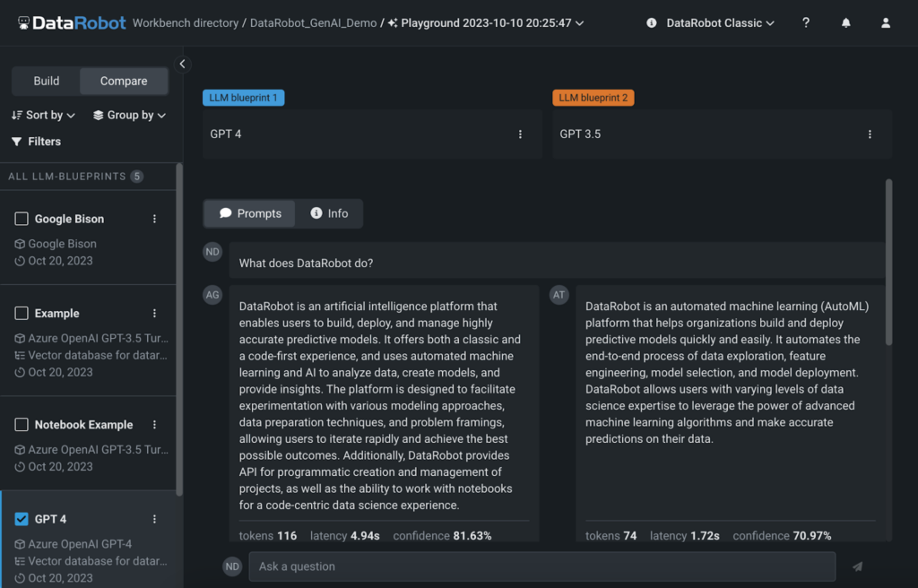Click the Filters button

(36, 141)
